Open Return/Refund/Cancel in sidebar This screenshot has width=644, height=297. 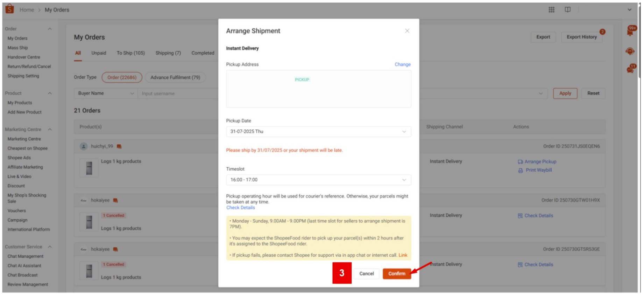(29, 67)
